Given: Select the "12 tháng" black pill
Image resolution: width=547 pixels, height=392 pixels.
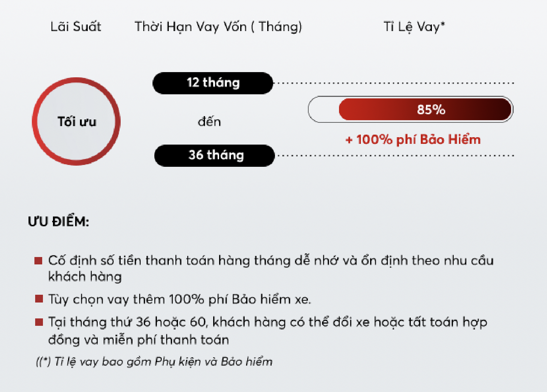Looking at the screenshot, I should (x=213, y=83).
